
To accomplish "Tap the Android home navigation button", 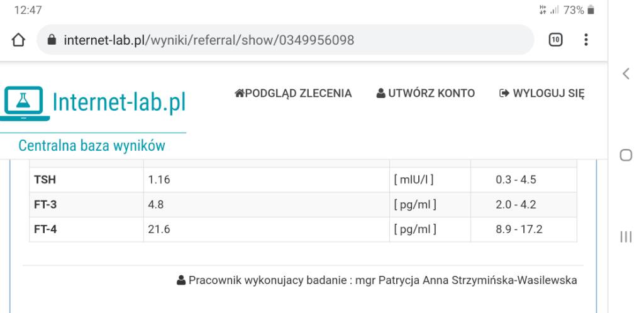I will 626,155.
